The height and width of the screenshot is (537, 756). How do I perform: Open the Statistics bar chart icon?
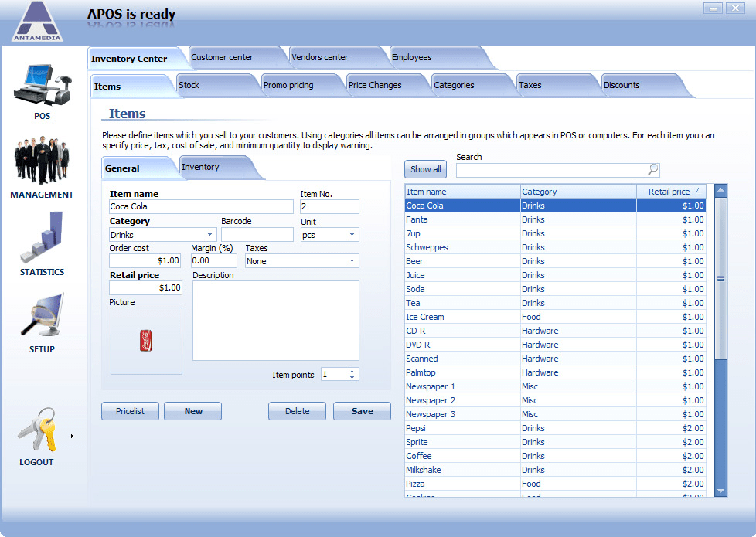coord(42,236)
